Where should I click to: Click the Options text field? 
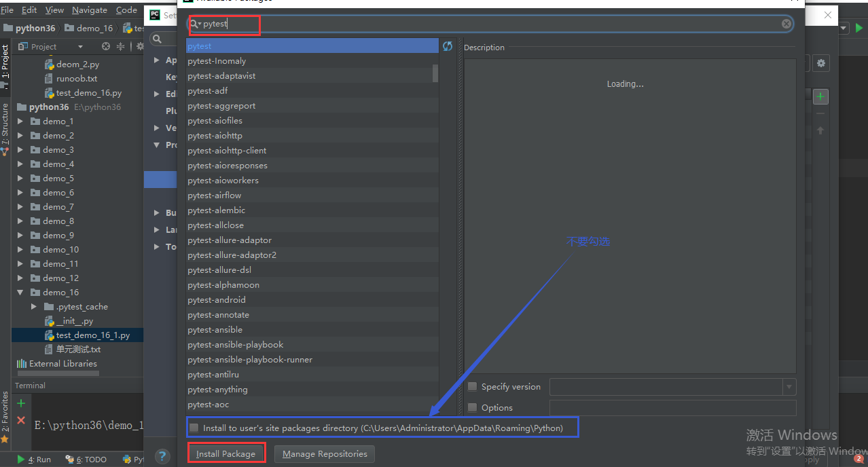tap(672, 408)
